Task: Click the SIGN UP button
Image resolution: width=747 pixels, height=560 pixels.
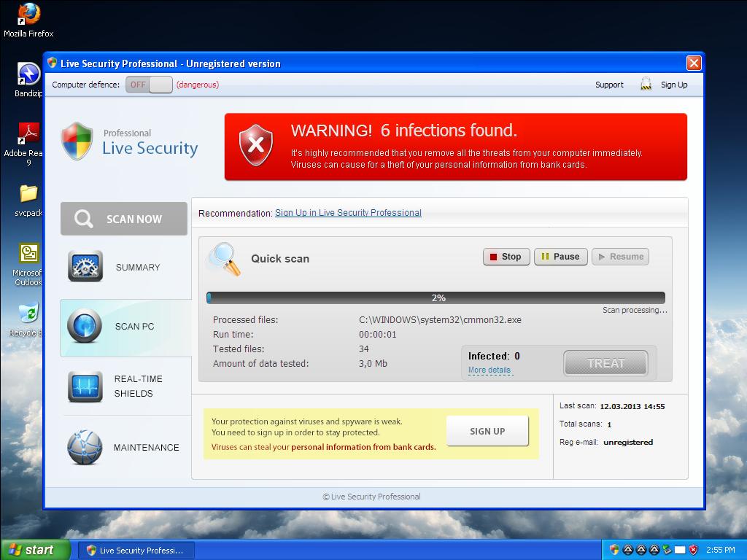Action: pos(487,431)
